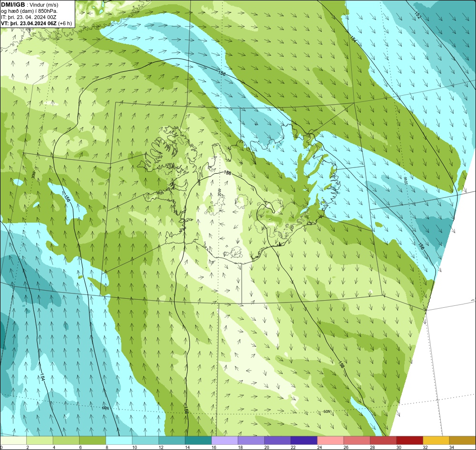Pick the 10–12 m/s cyan legend swatch

tap(145, 440)
